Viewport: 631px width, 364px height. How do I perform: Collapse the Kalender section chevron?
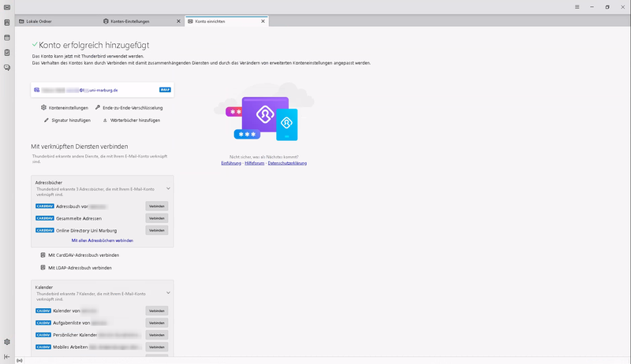pyautogui.click(x=168, y=295)
